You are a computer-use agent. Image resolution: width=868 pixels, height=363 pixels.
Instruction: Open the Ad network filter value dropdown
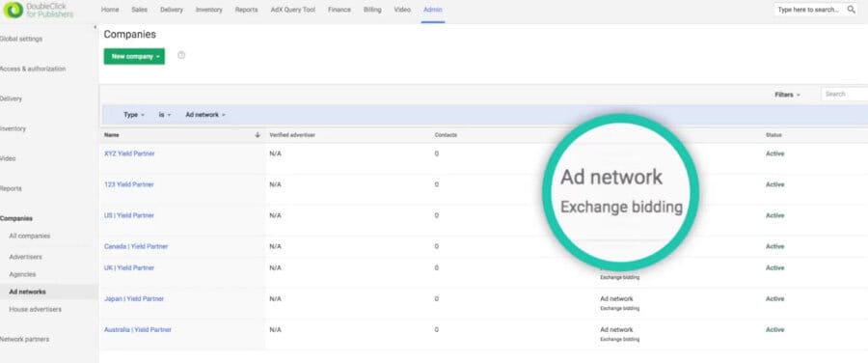205,115
